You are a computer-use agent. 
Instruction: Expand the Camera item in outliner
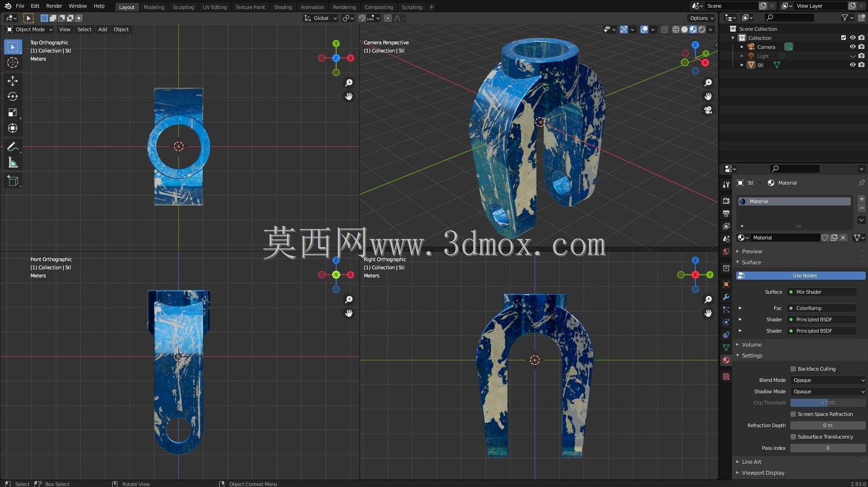(742, 47)
